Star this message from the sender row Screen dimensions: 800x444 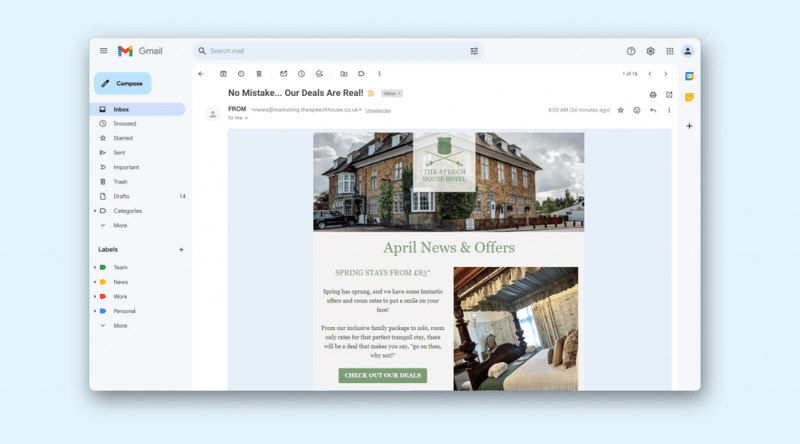621,110
